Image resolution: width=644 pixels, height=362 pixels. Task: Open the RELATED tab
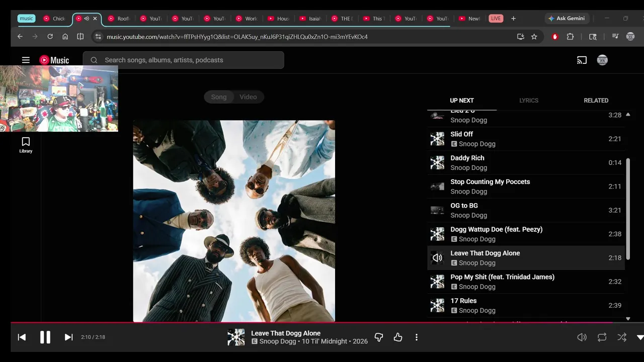click(596, 101)
